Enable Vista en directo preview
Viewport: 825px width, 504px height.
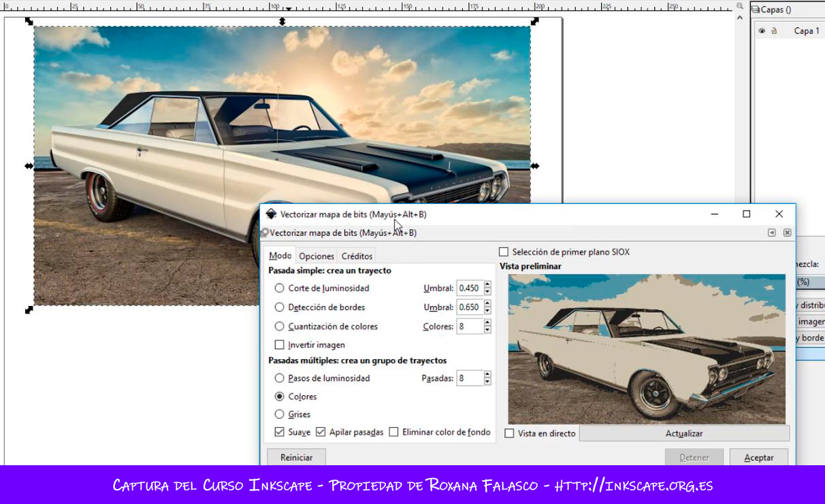pos(508,433)
